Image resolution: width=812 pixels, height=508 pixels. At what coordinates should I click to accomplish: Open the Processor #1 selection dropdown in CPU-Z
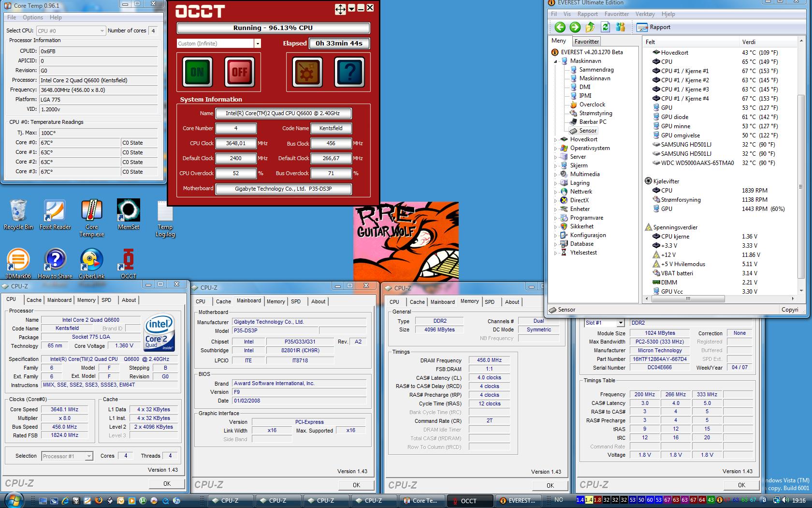coord(89,456)
